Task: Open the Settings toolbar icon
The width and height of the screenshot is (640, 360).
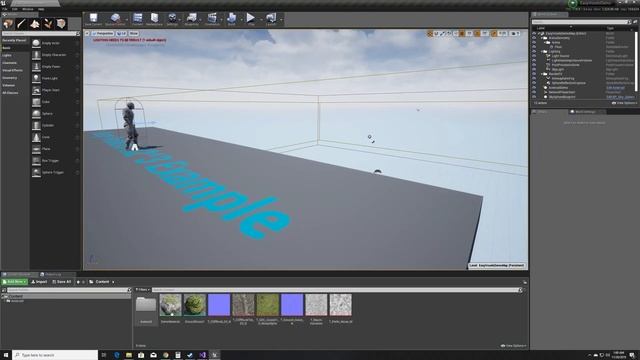Action: pos(172,19)
